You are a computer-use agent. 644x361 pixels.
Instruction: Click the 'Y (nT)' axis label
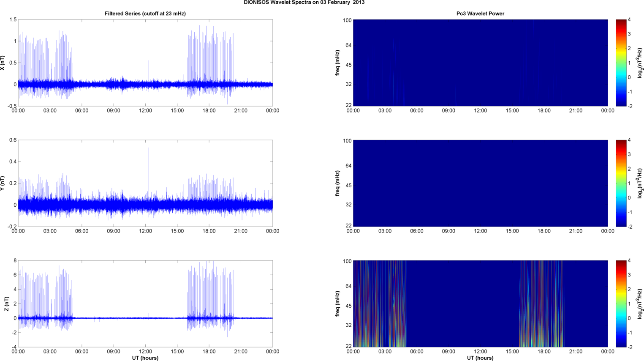click(x=3, y=183)
